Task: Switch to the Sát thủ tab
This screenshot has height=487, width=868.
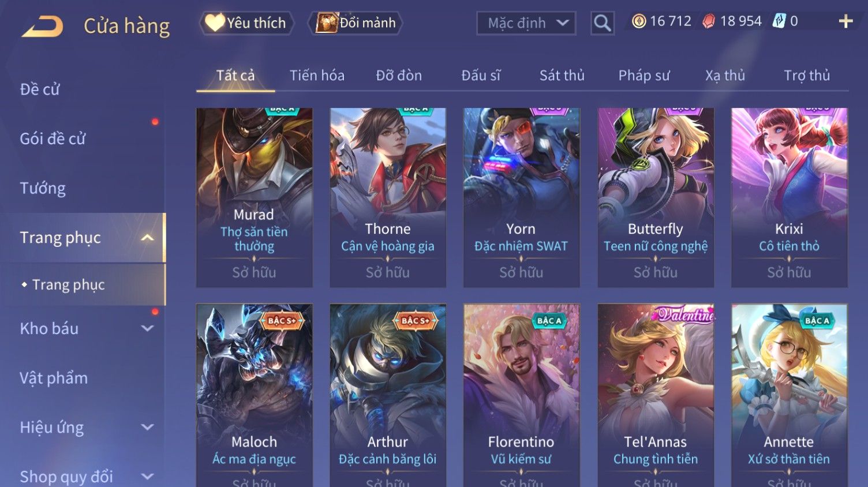Action: point(562,76)
